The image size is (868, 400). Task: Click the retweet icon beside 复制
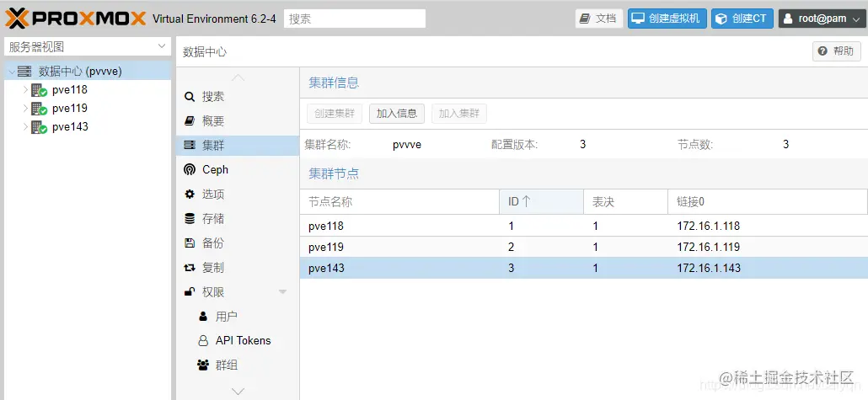(x=190, y=268)
